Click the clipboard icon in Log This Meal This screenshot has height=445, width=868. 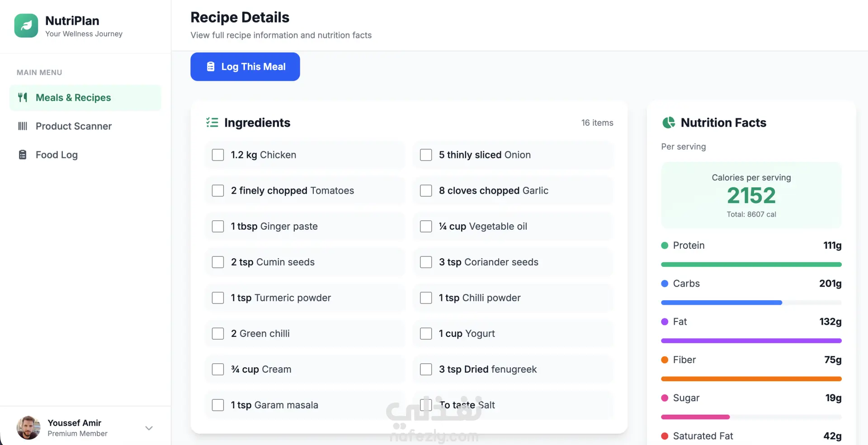pyautogui.click(x=211, y=66)
